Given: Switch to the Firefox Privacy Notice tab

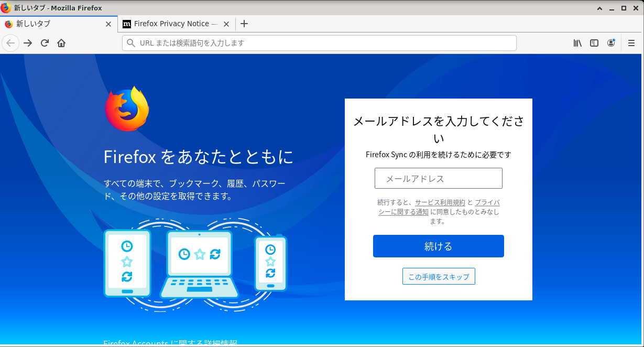Looking at the screenshot, I should [x=177, y=24].
